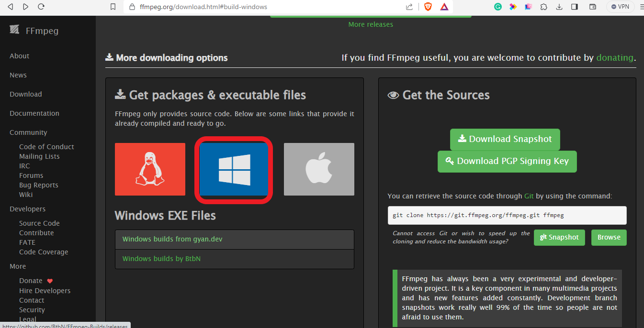This screenshot has width=644, height=328.
Task: Open the Wiki link
Action: [26, 195]
